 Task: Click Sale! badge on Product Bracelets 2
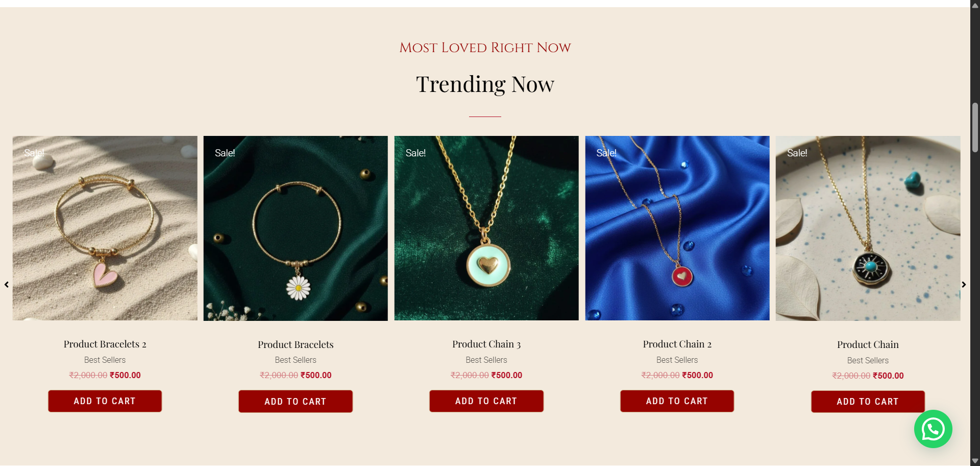[34, 153]
